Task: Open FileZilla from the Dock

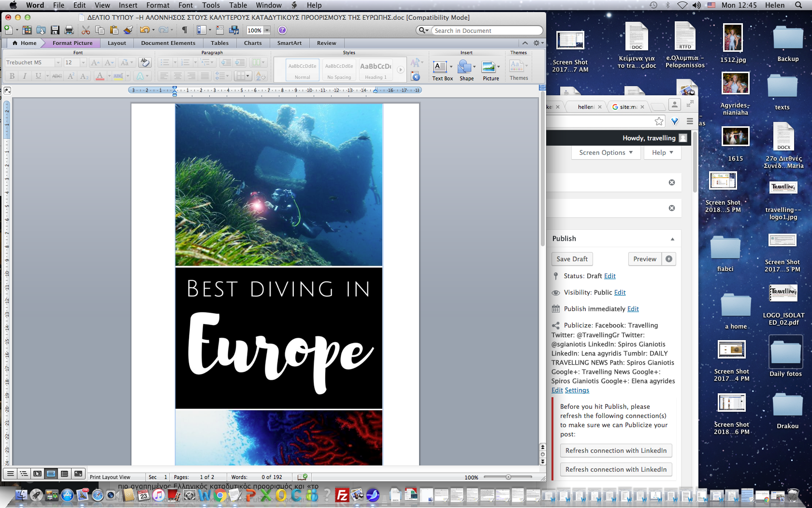Action: coord(342,495)
